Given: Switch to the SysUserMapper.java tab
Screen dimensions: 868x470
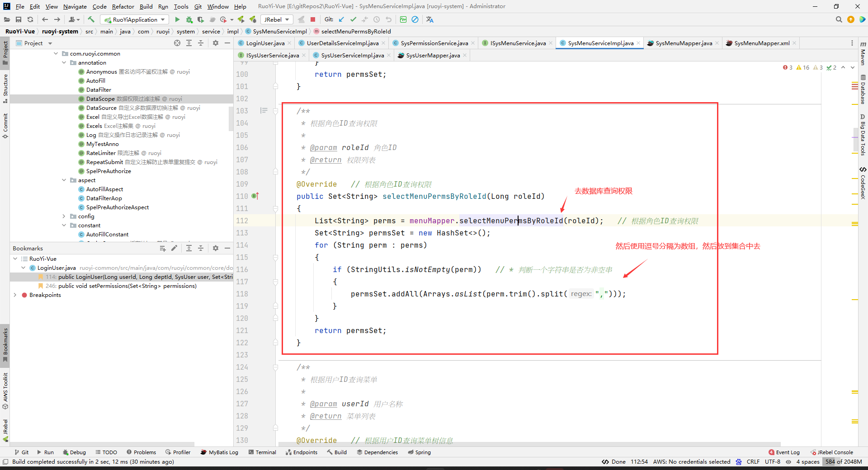Looking at the screenshot, I should (433, 55).
